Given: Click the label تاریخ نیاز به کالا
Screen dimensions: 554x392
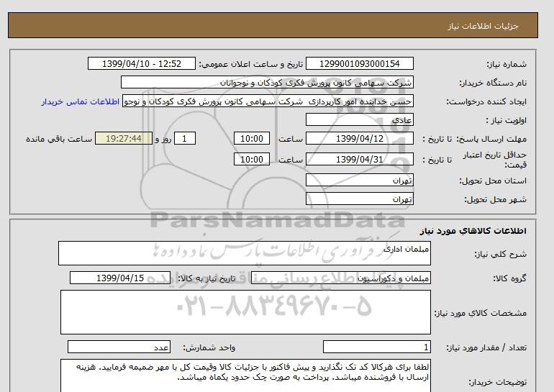Looking at the screenshot, I should coord(206,278).
